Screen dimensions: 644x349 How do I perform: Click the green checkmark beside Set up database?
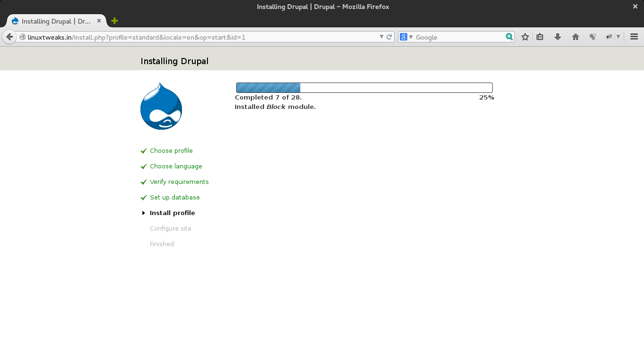(x=144, y=198)
